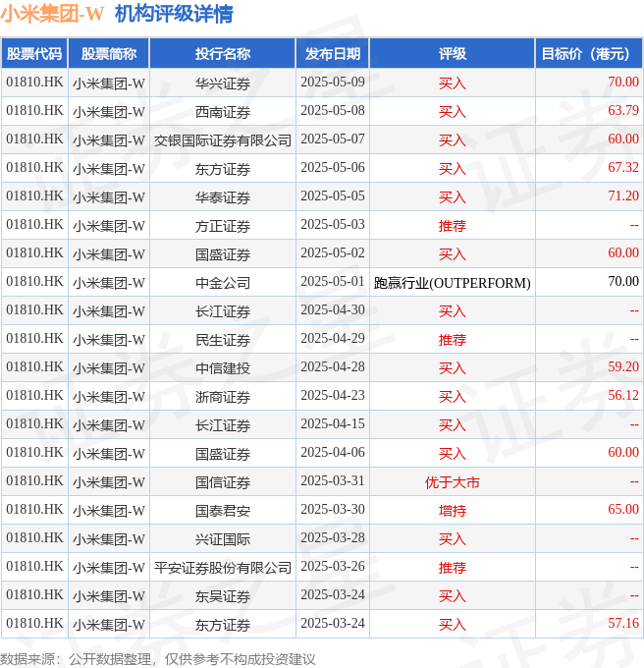644x668 pixels.
Task: Click the 推荐 rating in 方正证券 row
Action: coord(452,226)
